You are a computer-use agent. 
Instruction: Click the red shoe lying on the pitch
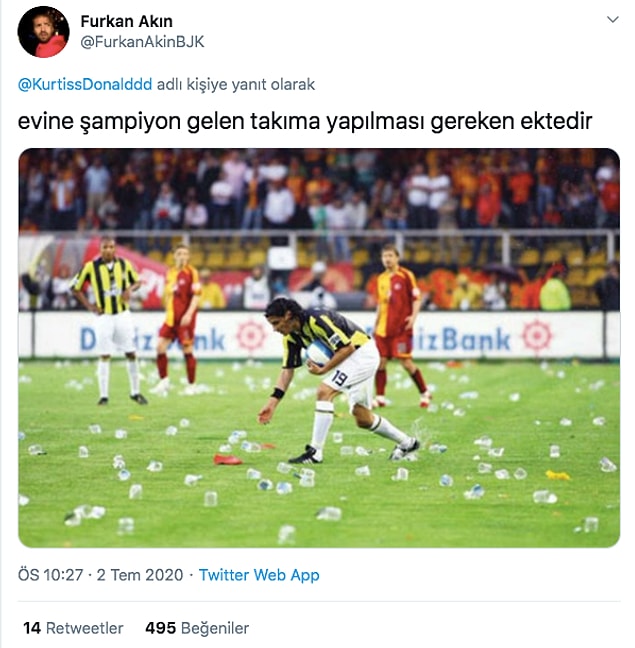coord(227,459)
